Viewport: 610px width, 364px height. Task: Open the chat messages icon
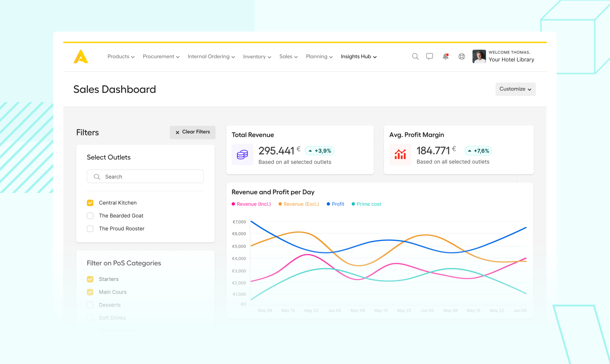coord(430,56)
